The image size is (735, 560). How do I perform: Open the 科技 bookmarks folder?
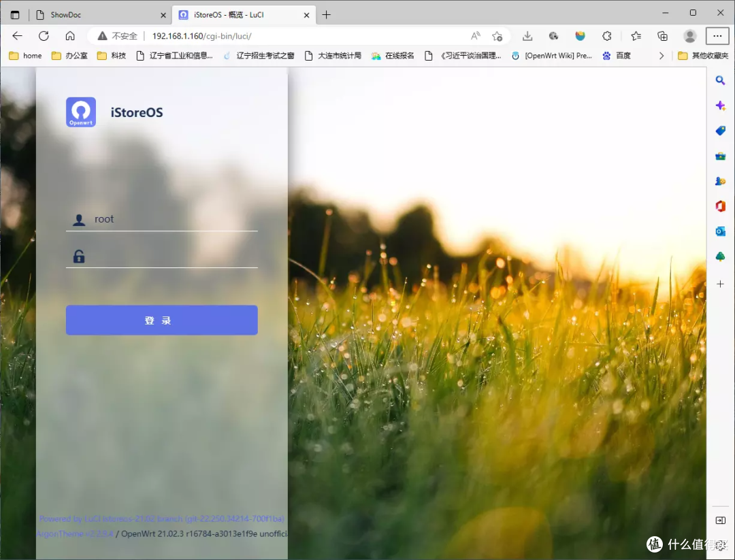point(112,56)
